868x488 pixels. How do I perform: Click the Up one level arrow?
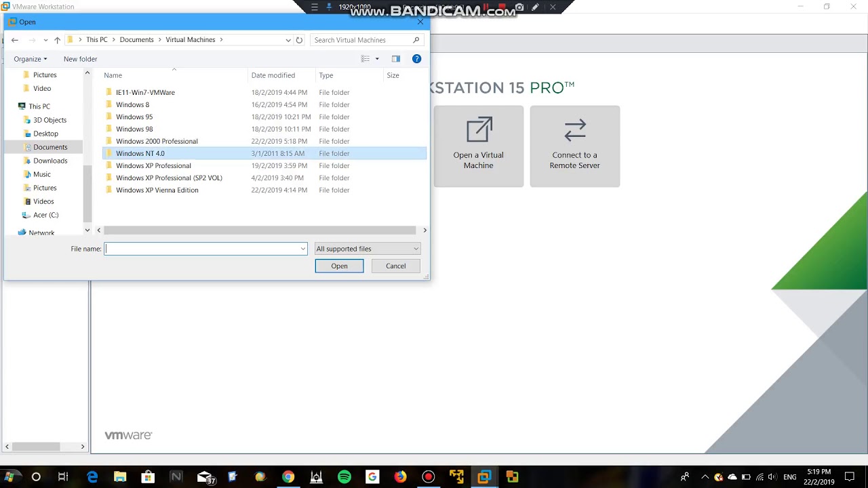pyautogui.click(x=57, y=40)
